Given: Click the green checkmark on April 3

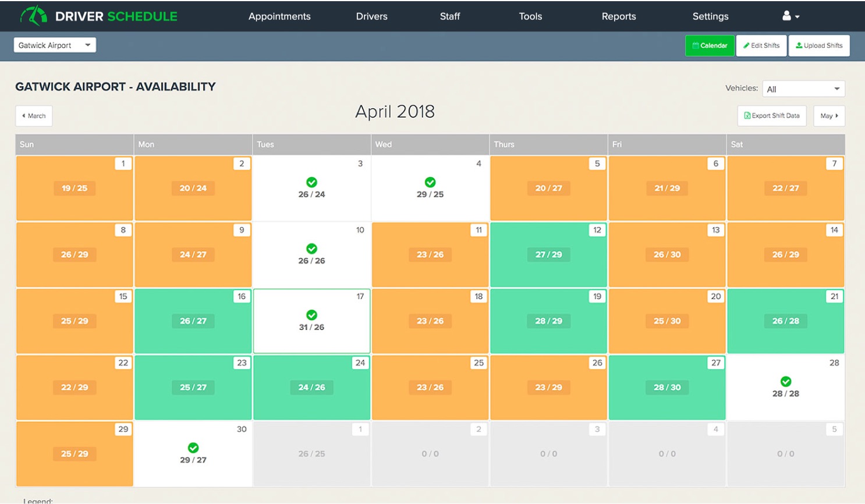Looking at the screenshot, I should [x=311, y=182].
